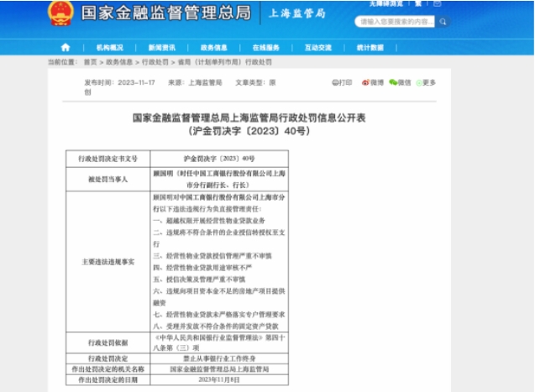Click table cell 行政处罚依据

108,343
